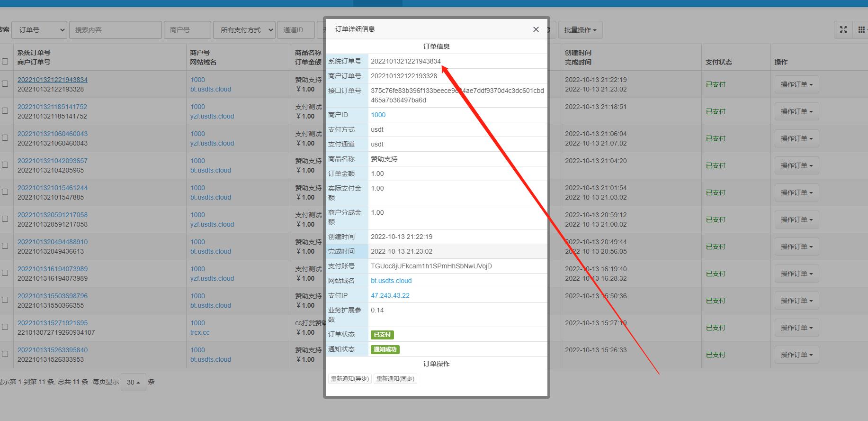Open order link 2022101320494488910
Image resolution: width=868 pixels, height=421 pixels.
pyautogui.click(x=53, y=242)
